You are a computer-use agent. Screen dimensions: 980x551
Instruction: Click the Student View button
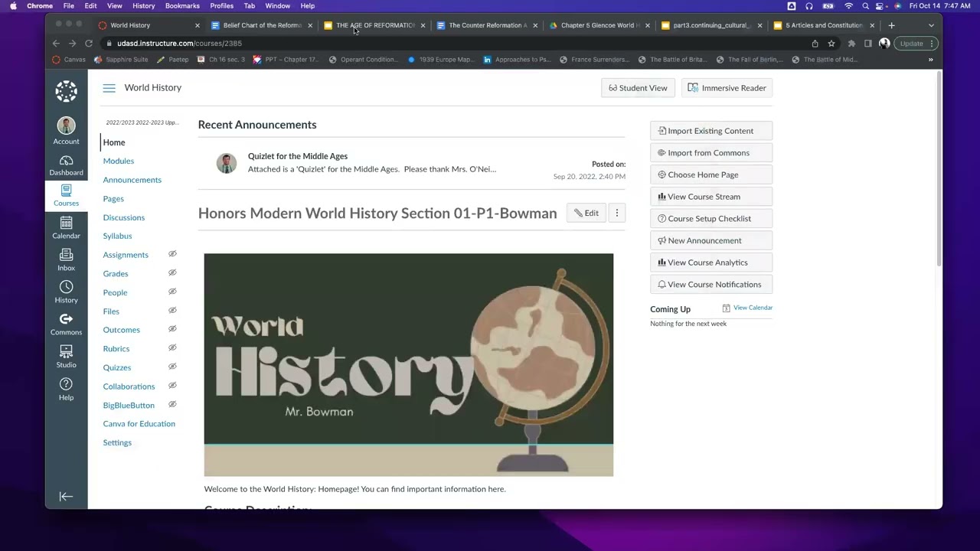[x=638, y=88]
